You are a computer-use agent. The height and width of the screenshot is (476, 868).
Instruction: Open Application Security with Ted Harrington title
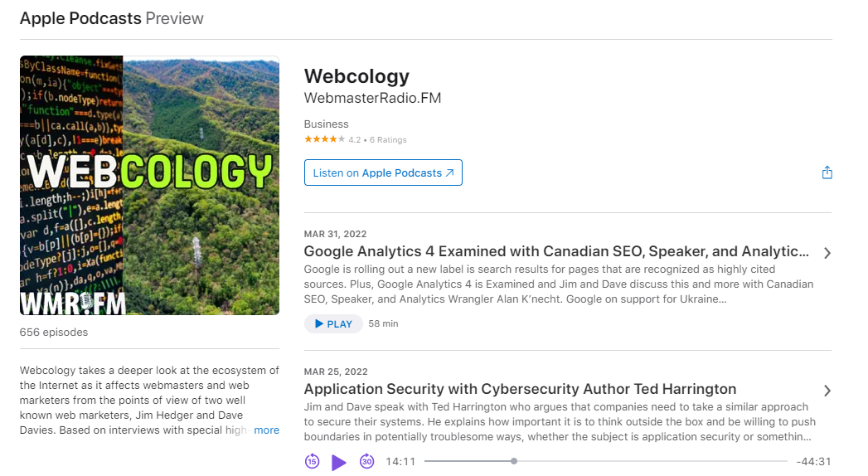(520, 389)
